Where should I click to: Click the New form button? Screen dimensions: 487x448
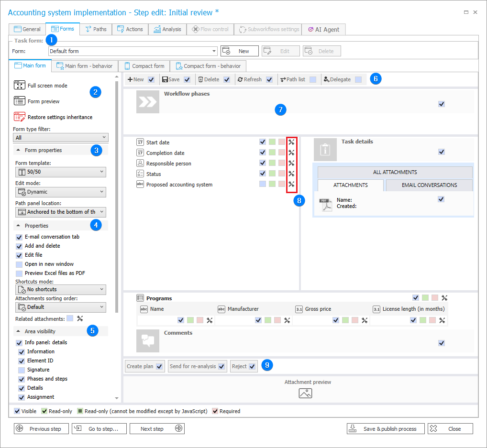[240, 51]
